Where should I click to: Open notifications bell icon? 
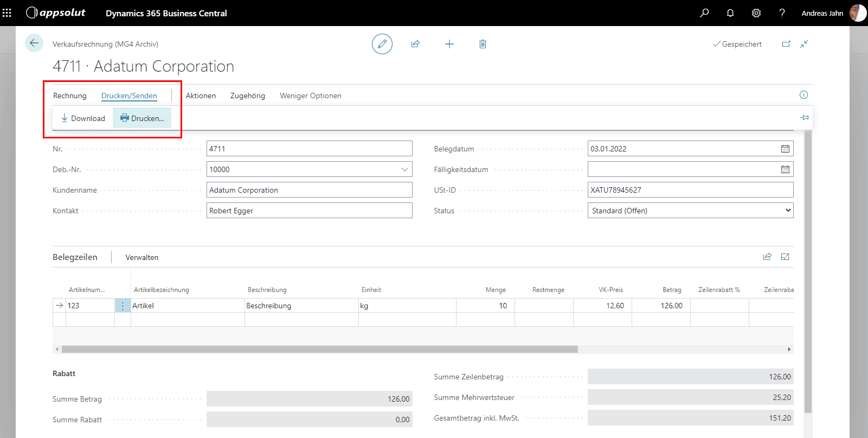pyautogui.click(x=730, y=13)
